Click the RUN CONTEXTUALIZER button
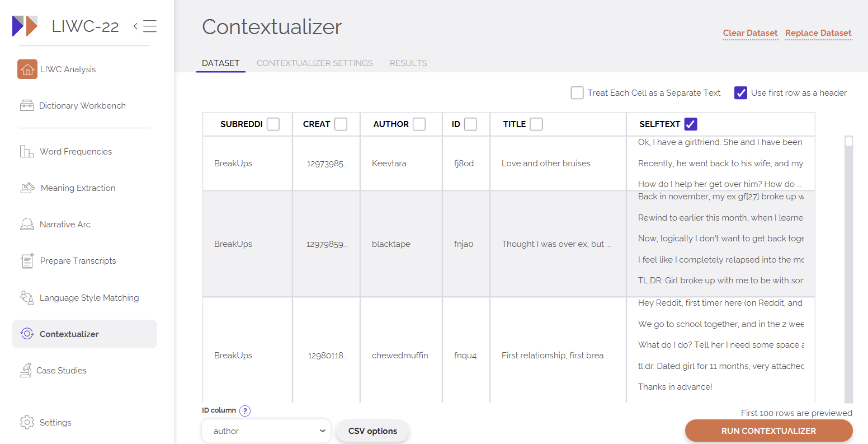 coord(768,431)
